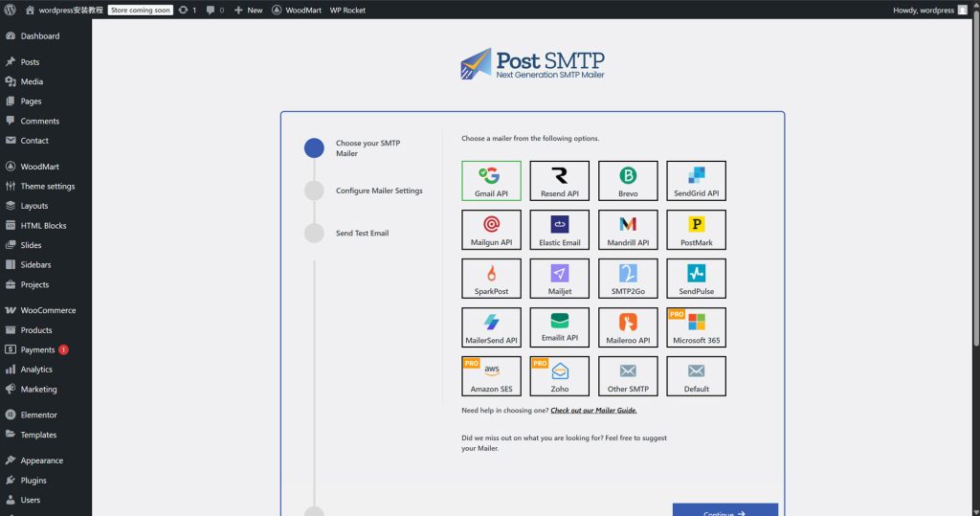This screenshot has width=980, height=516.
Task: Click the Configure Mailer Settings step circle
Action: (x=314, y=191)
